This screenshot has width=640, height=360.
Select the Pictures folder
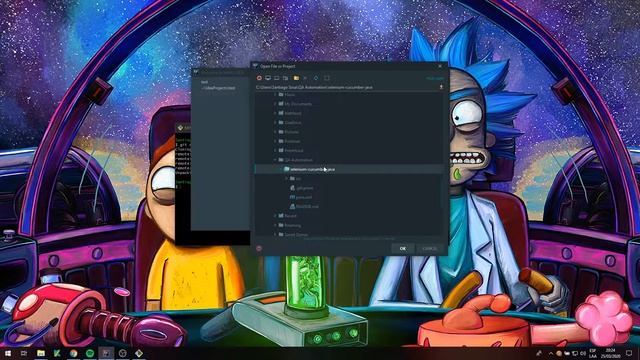[x=292, y=132]
